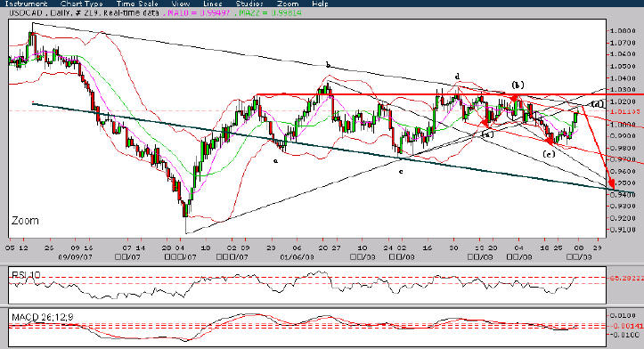Viewport: 644px width, 349px height.
Task: Open the Chart Type menu
Action: pyautogui.click(x=82, y=4)
